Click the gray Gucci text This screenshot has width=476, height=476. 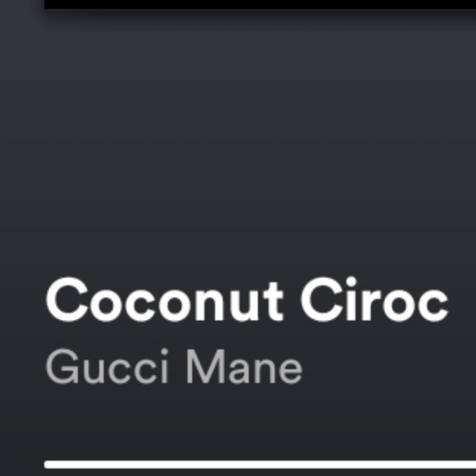(108, 366)
